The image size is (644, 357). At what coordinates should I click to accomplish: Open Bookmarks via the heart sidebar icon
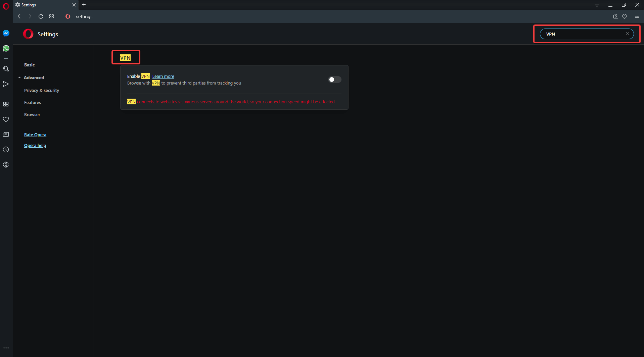pyautogui.click(x=6, y=119)
